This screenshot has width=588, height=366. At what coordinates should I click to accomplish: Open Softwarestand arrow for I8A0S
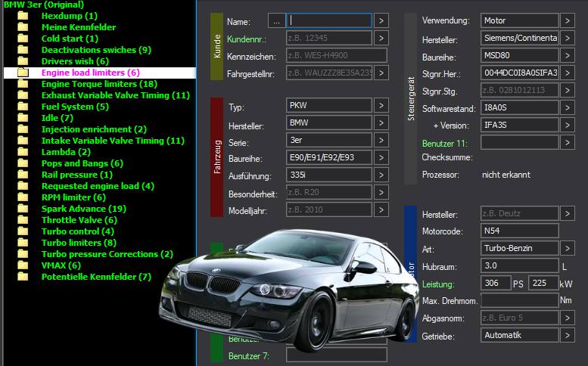[568, 107]
